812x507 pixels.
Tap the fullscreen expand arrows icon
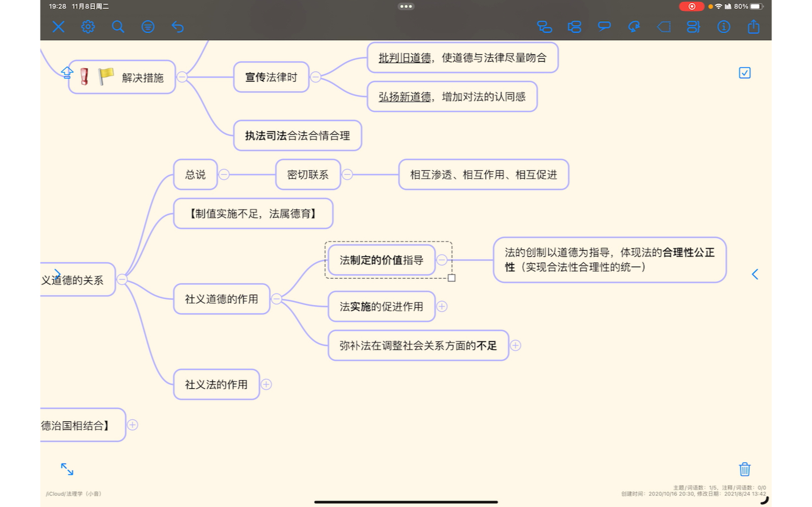tap(67, 469)
